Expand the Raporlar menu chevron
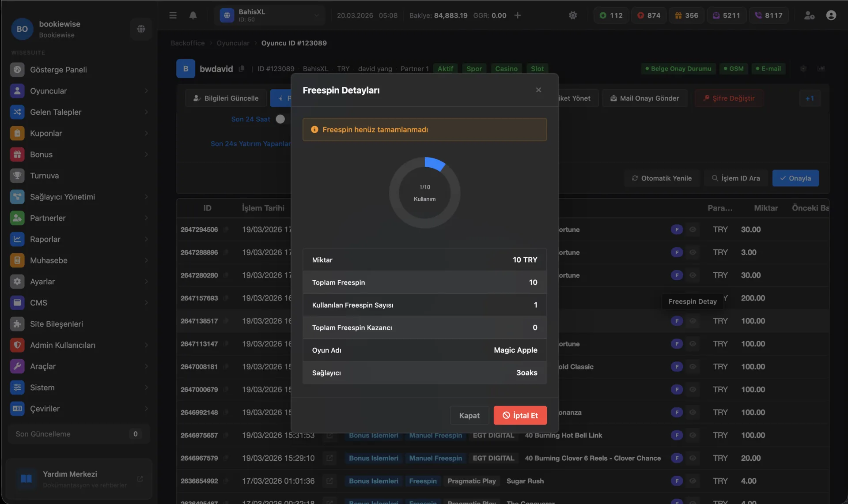Image resolution: width=848 pixels, height=504 pixels. click(x=147, y=239)
